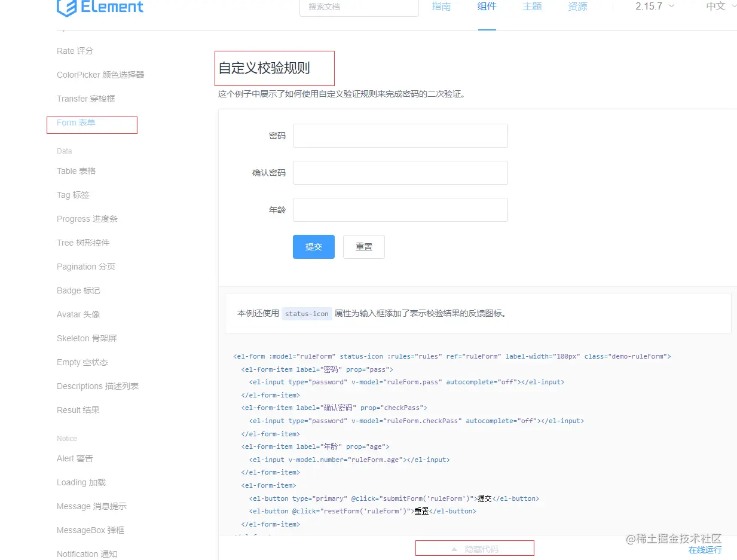Click the resetForm el-button code line
Image resolution: width=737 pixels, height=560 pixels.
(362, 511)
